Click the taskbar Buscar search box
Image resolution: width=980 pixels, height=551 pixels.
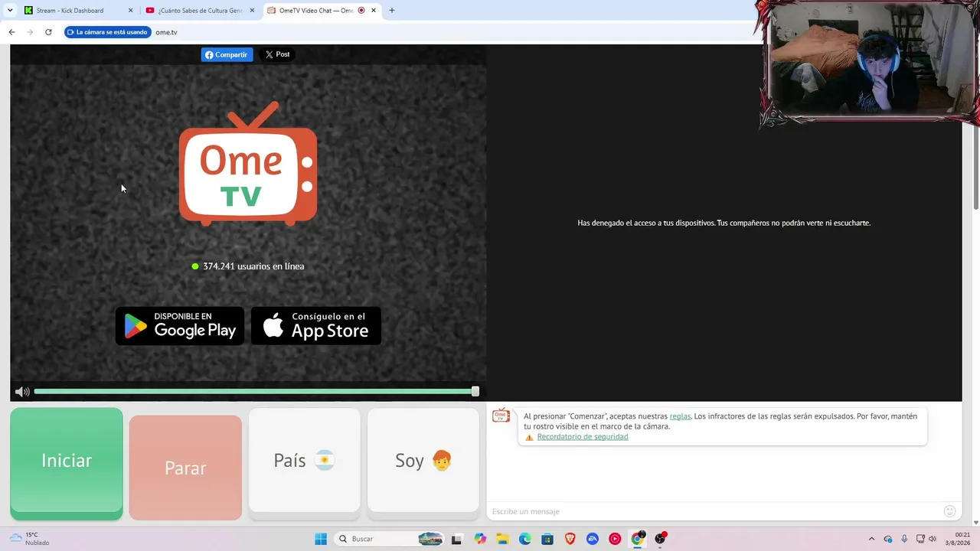(390, 539)
